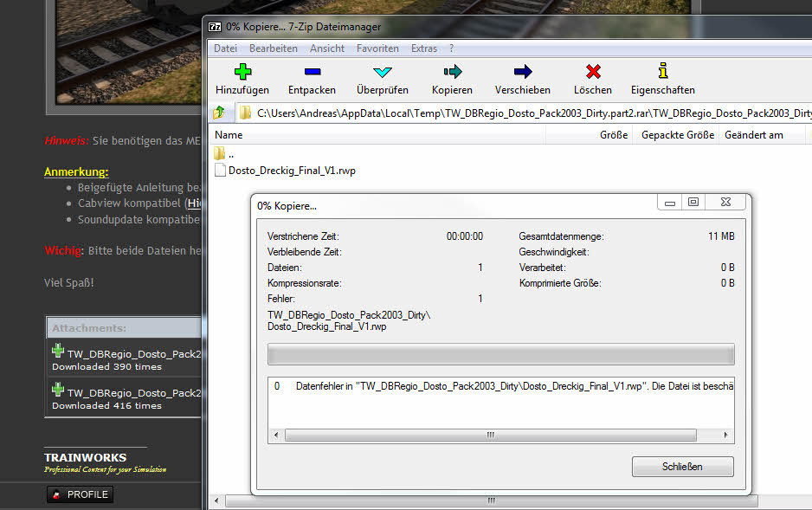Click the Entpacken blue minus icon
Screen dimensions: 812x510
(312, 72)
